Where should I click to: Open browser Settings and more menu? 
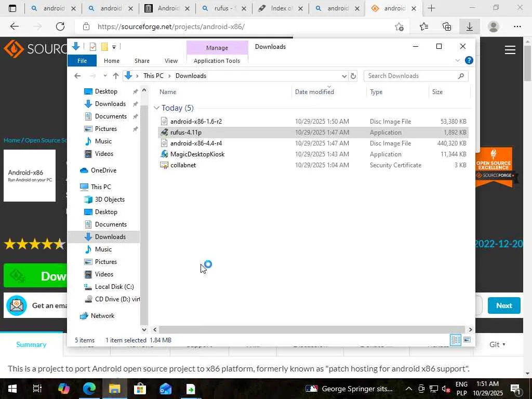[517, 26]
